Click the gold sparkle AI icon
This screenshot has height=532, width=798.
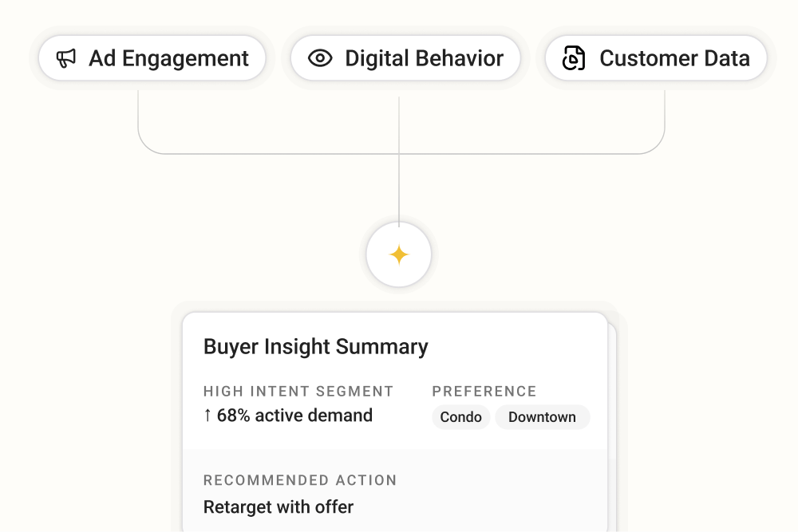[x=399, y=254]
